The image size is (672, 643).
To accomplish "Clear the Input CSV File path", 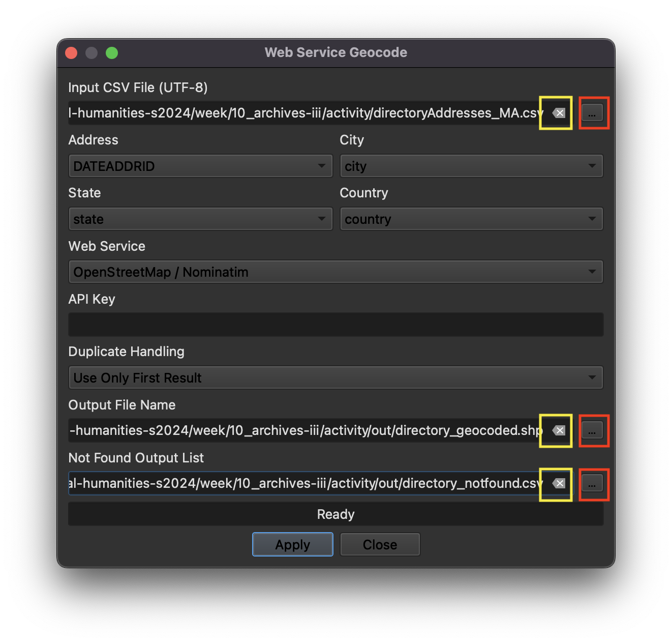I will click(x=559, y=113).
